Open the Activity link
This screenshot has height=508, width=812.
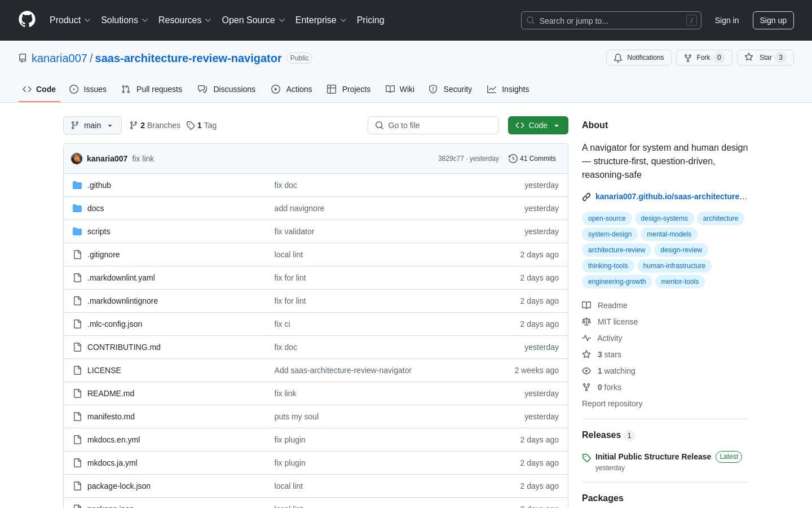[602, 338]
